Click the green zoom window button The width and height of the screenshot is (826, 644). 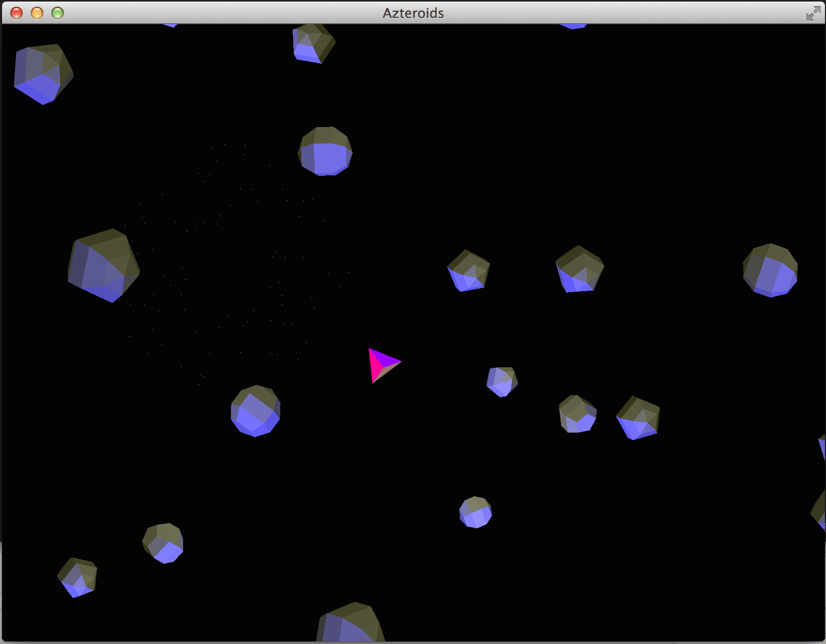click(58, 13)
